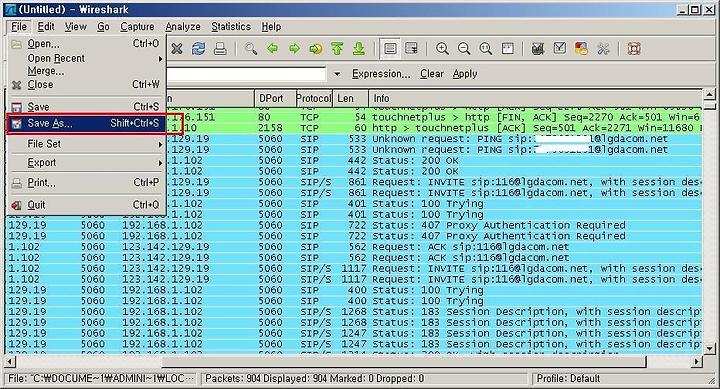Reset zoom to normal size
This screenshot has height=389, width=720.
click(486, 49)
